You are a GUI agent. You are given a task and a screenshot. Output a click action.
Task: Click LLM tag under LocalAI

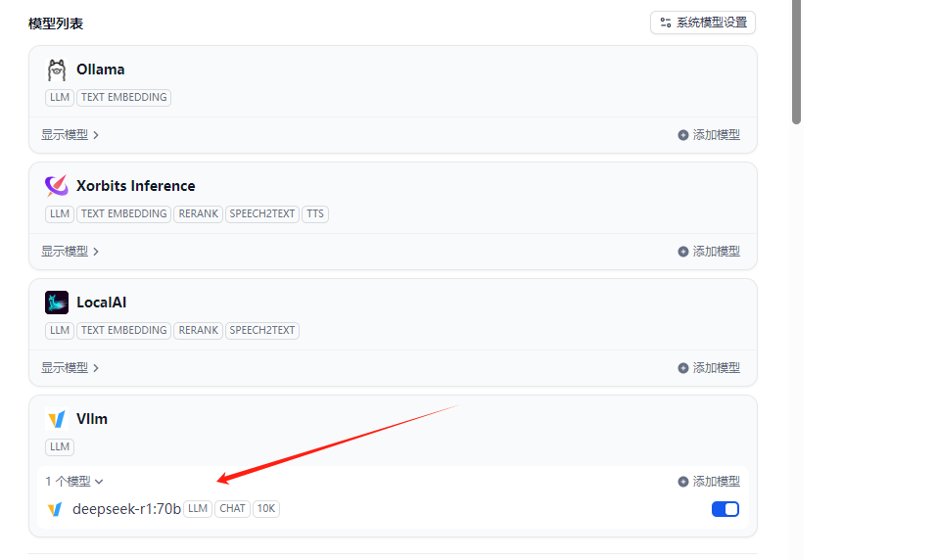tap(60, 330)
